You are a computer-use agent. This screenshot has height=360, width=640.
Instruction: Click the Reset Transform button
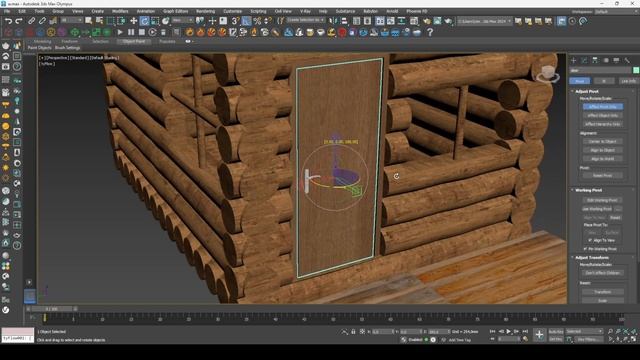pos(603,292)
